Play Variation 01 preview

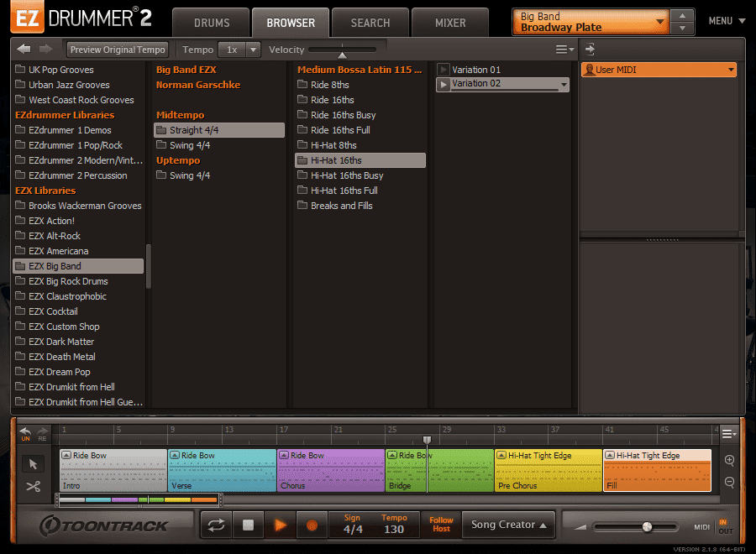pos(443,70)
